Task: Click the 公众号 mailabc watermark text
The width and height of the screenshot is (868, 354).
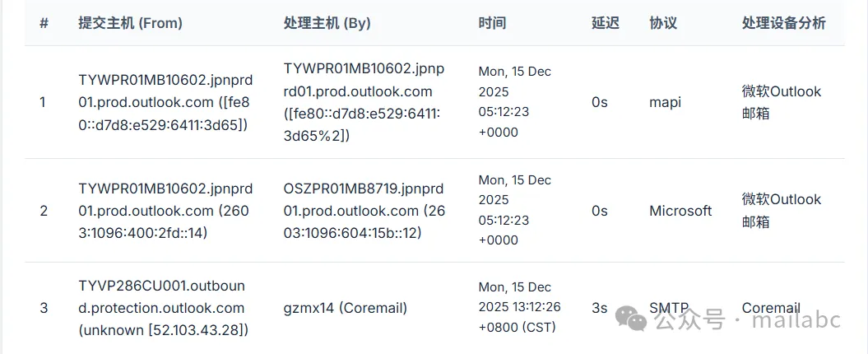Action: (747, 318)
